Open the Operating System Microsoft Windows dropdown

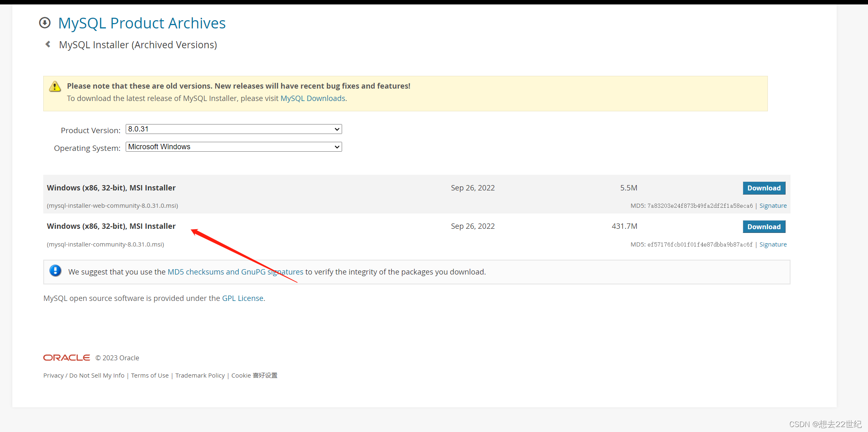[234, 147]
